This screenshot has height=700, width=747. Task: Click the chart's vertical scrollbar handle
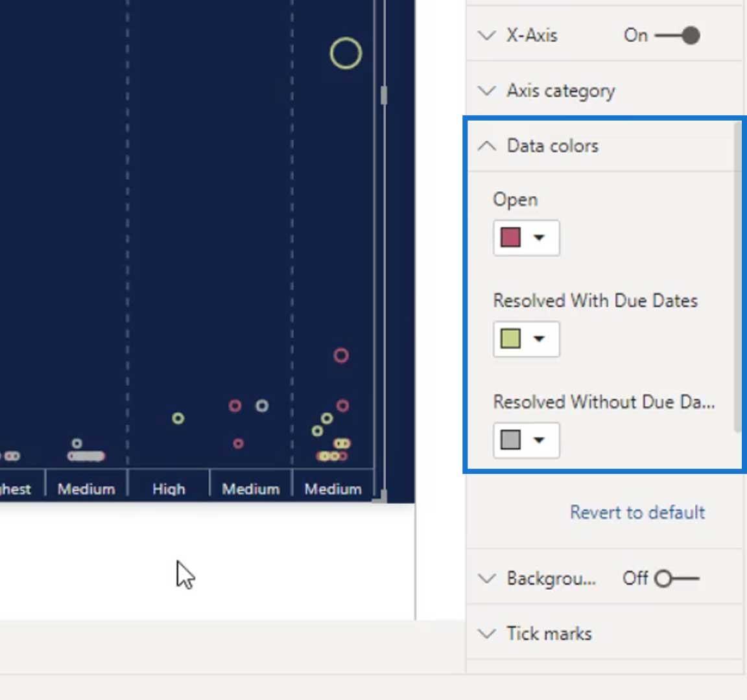click(384, 95)
